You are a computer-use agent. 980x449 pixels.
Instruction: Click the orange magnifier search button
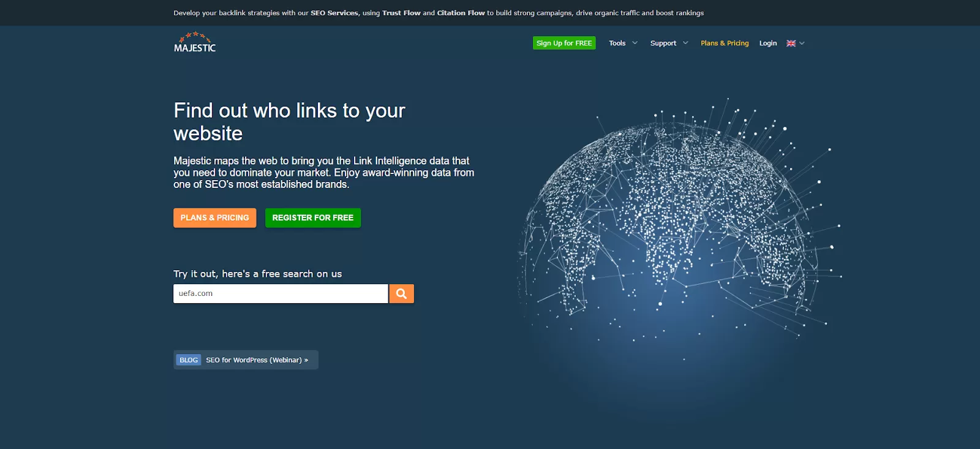[x=401, y=293]
